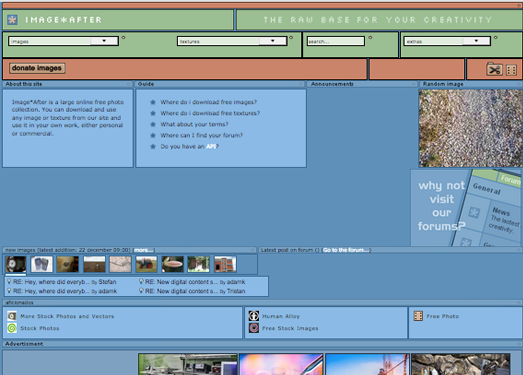Click star bullet beside 'What about your terms?'
Screen dimensions: 523x375
(153, 124)
